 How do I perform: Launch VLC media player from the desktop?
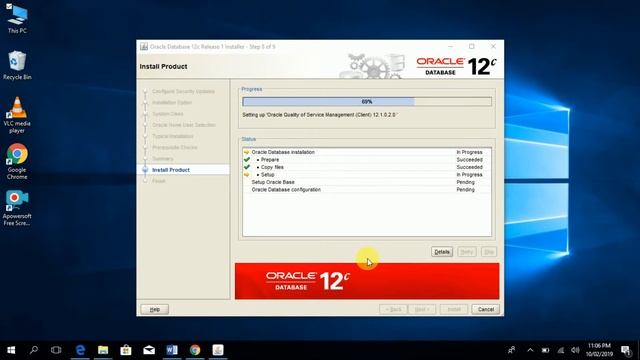[17, 115]
